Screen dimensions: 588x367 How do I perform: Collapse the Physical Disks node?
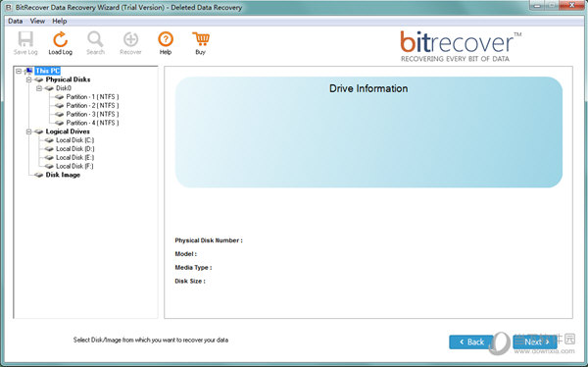pyautogui.click(x=28, y=79)
